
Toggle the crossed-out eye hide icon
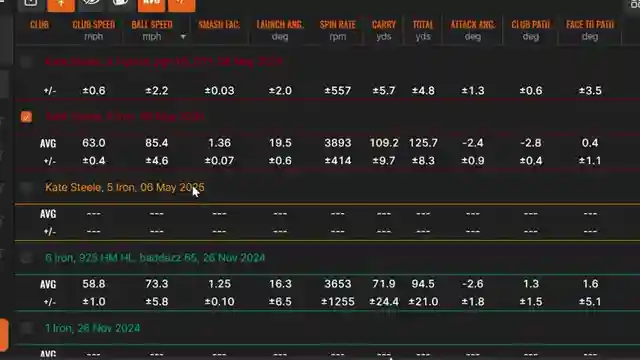click(90, 3)
